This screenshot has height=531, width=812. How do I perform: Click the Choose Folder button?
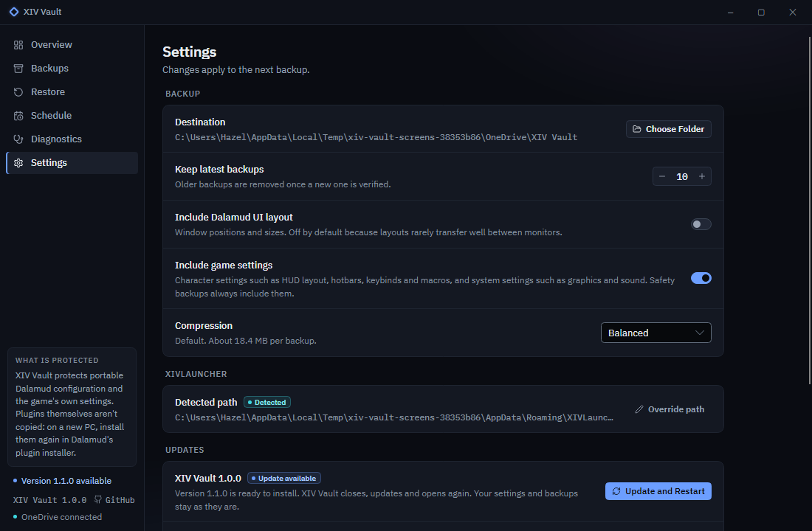(669, 129)
